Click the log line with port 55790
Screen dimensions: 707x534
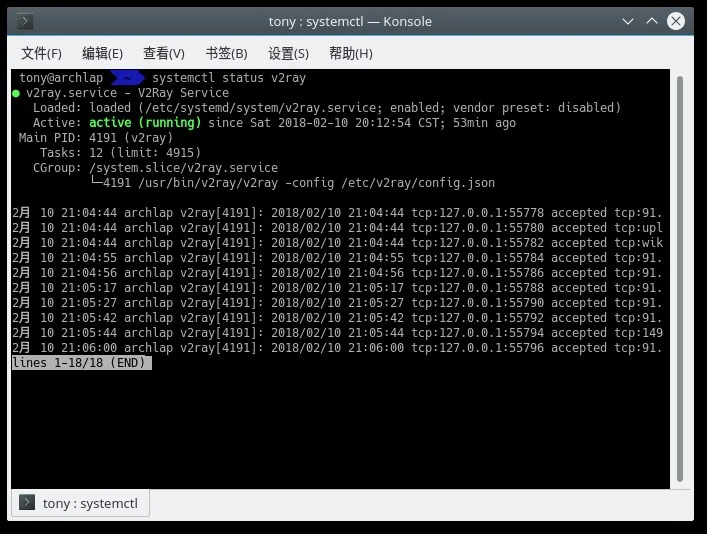[337, 303]
